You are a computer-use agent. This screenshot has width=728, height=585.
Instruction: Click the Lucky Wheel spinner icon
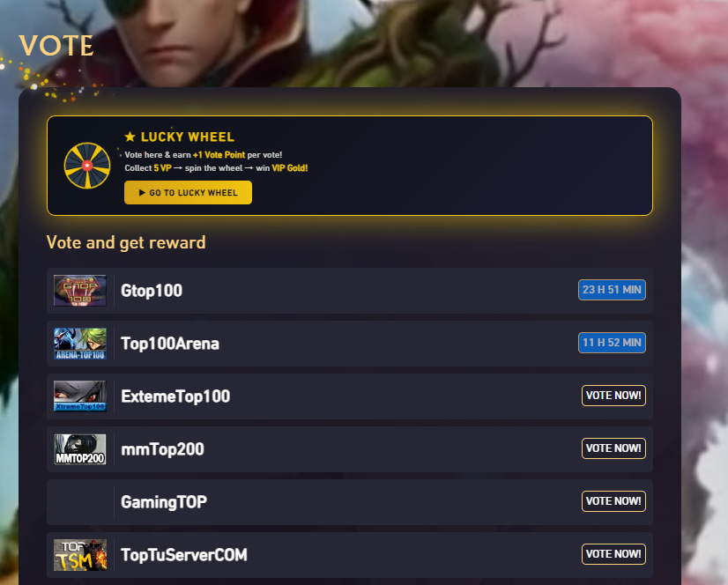click(87, 166)
